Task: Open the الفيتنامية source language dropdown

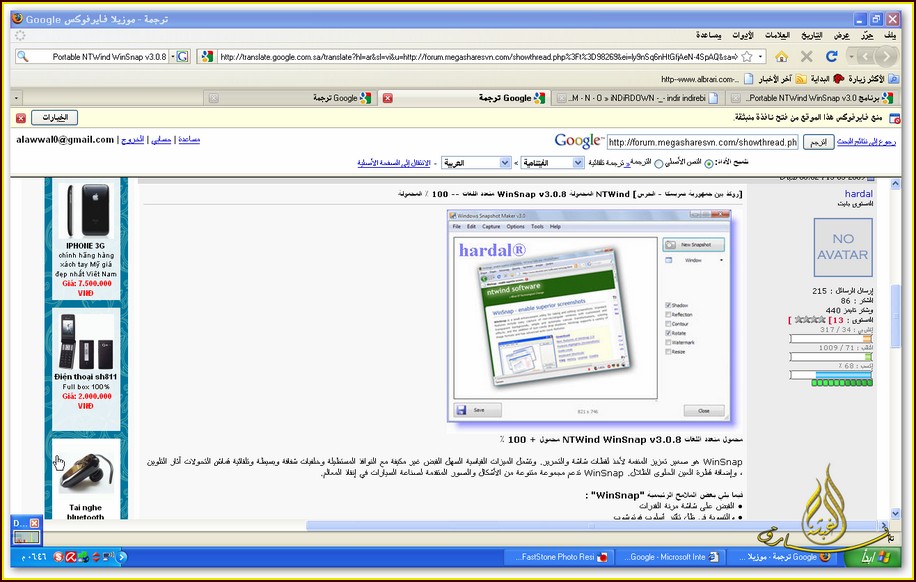Action: [552, 163]
